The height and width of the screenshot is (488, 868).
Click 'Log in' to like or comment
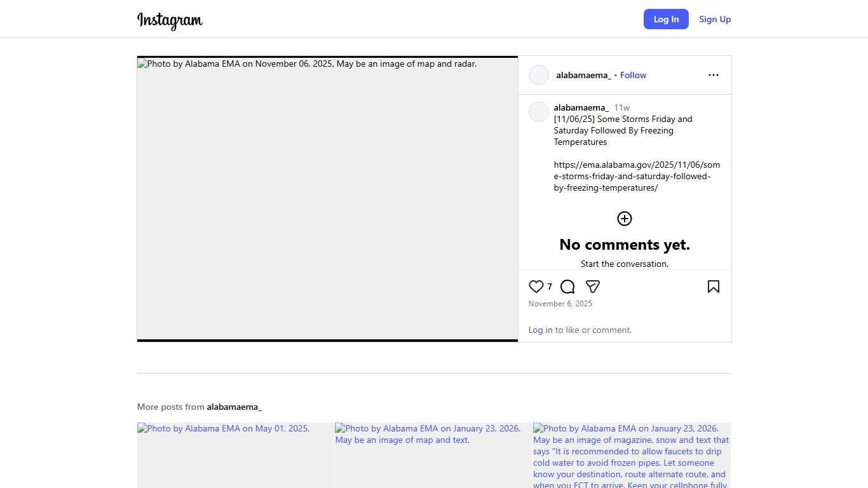pyautogui.click(x=540, y=330)
